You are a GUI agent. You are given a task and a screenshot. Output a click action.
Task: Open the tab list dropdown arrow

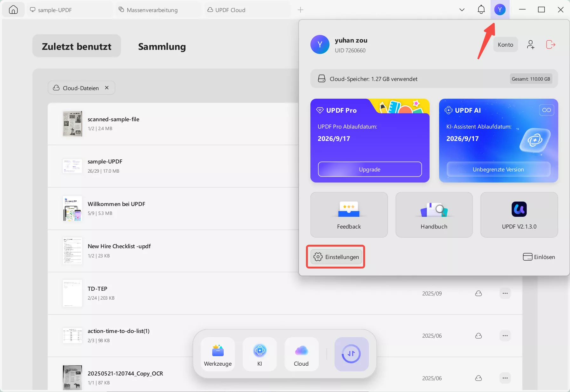point(462,10)
